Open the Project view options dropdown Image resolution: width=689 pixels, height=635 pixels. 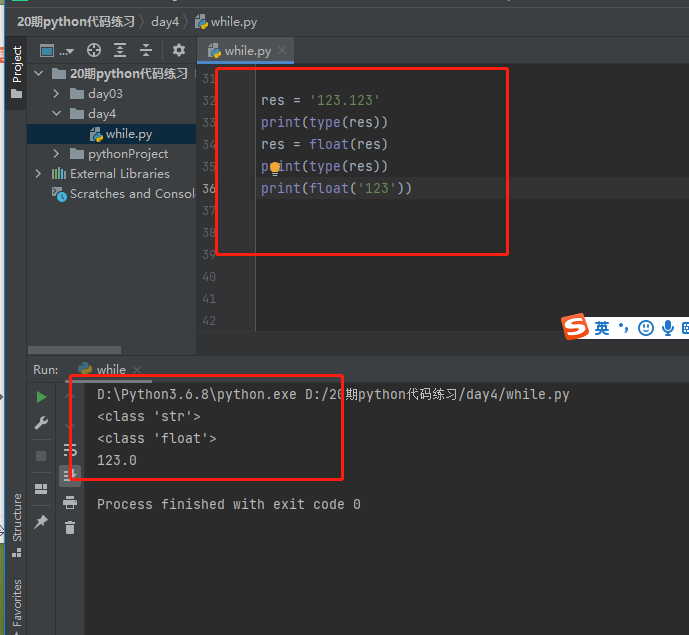coord(56,51)
